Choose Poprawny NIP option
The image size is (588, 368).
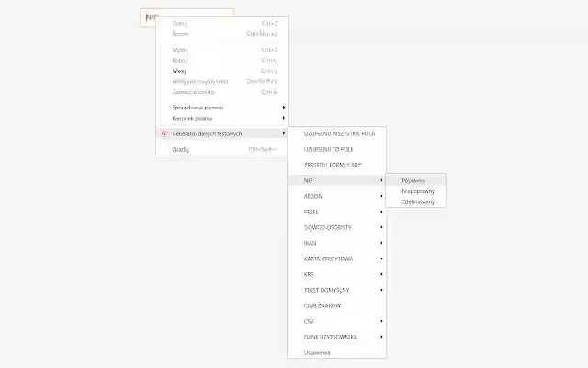pos(415,180)
